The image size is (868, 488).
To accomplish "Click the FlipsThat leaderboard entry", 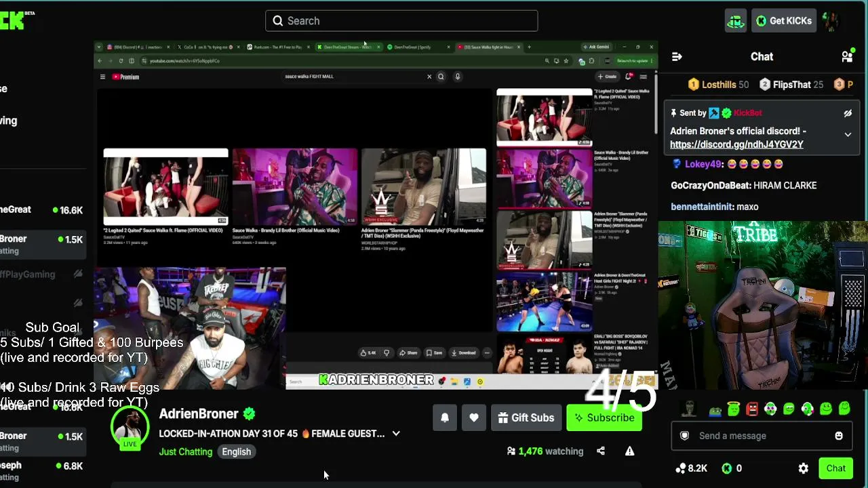I will click(791, 85).
